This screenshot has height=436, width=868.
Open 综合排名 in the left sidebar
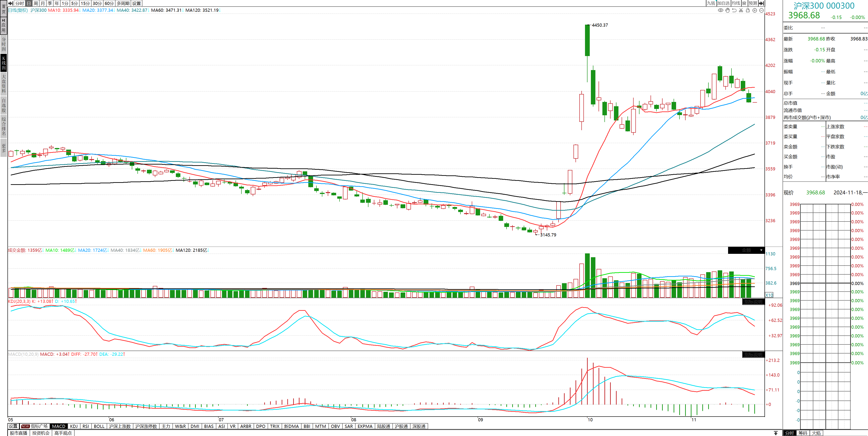[x=4, y=126]
